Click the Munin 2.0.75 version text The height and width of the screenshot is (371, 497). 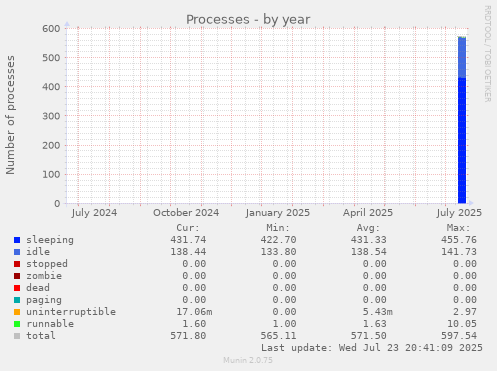click(248, 360)
